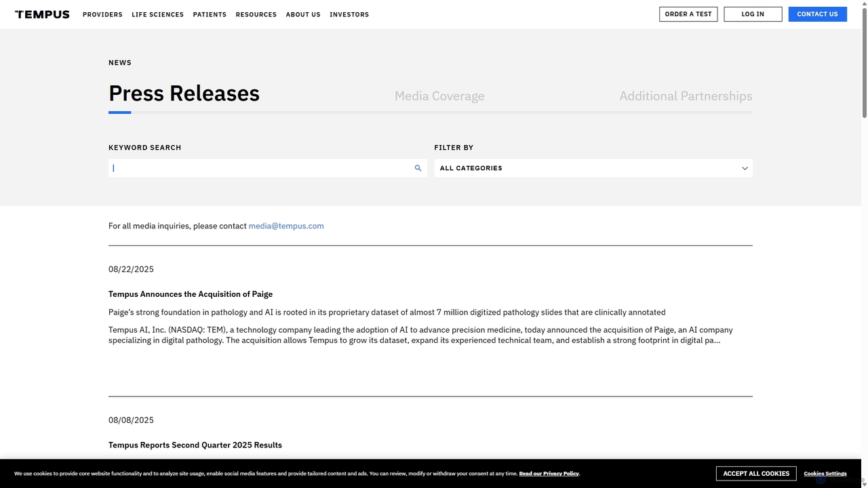
Task: Click the Tempus logo
Action: 42,14
